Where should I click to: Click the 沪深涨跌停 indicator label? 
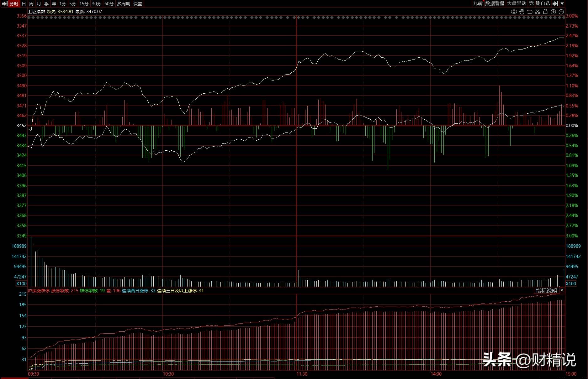click(x=39, y=291)
